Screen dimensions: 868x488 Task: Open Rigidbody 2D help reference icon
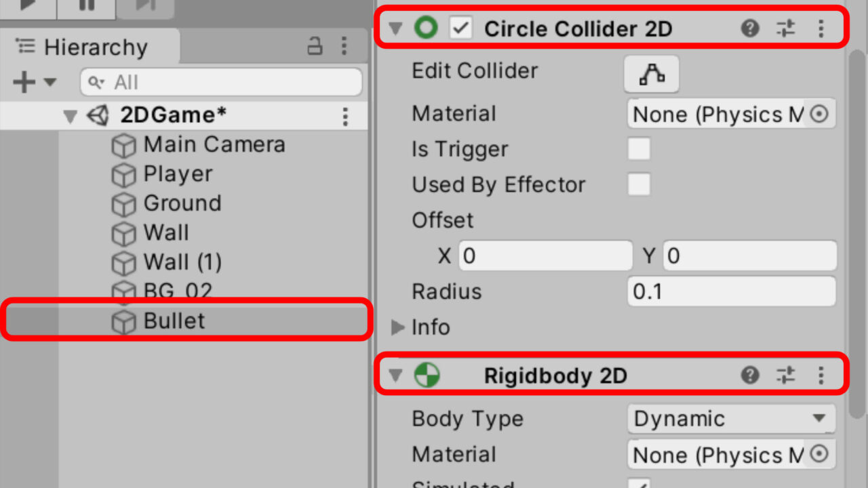coord(750,375)
